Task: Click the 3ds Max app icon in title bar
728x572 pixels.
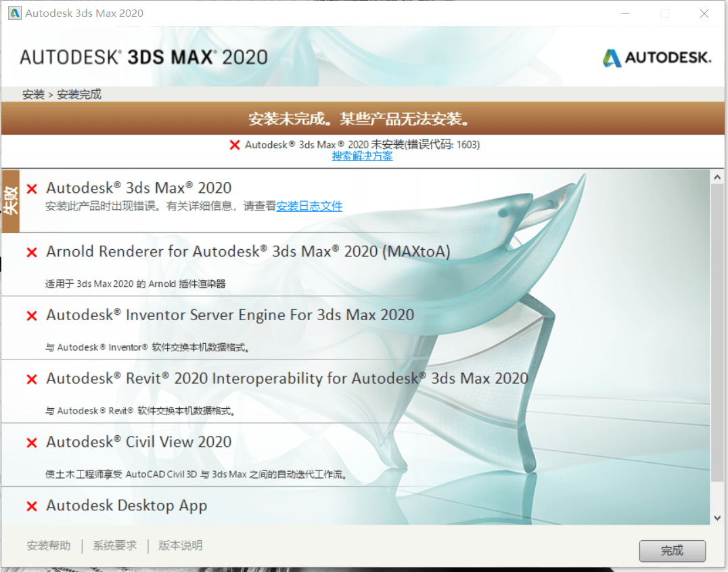Action: click(x=14, y=13)
